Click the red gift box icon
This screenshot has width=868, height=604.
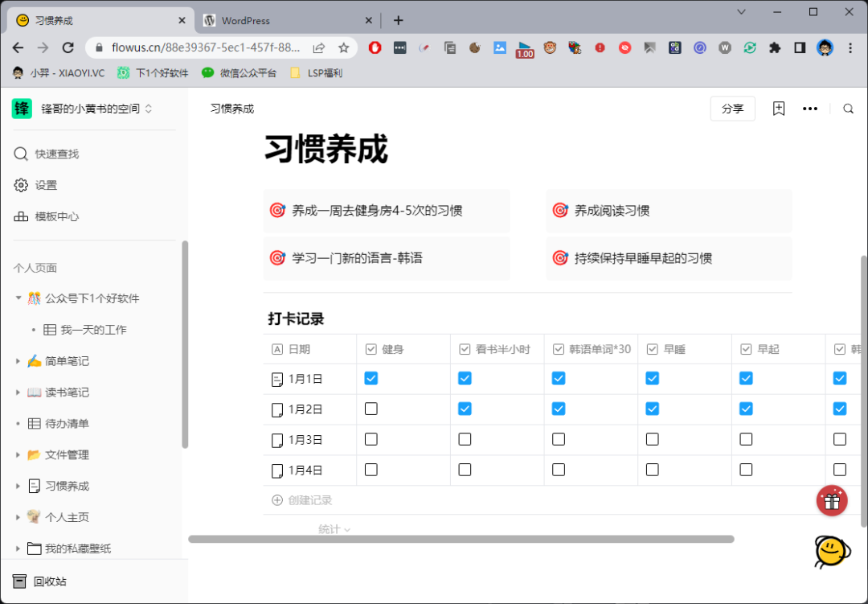832,501
